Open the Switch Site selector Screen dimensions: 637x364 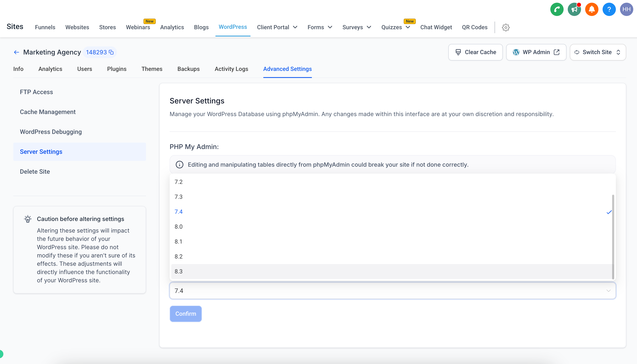click(x=598, y=52)
